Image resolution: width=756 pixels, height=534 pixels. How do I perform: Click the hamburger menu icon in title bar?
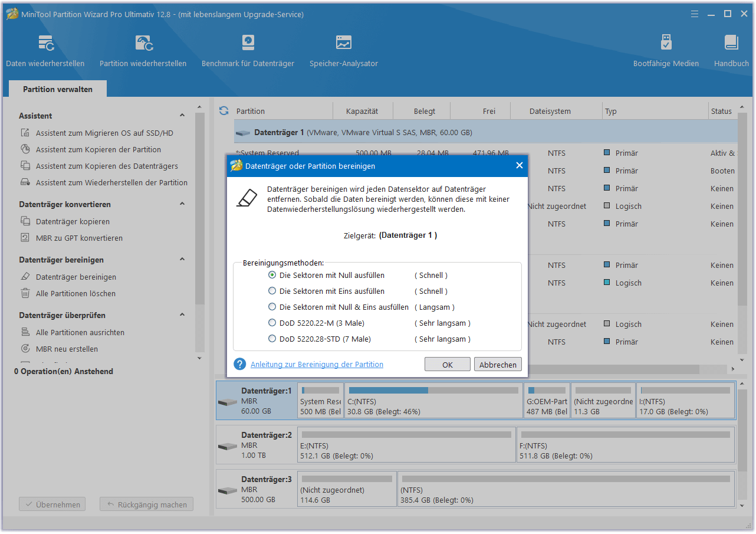[695, 14]
